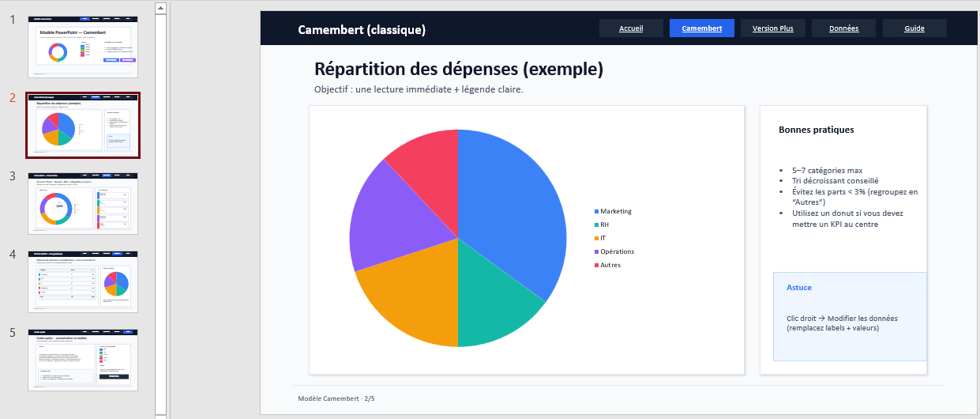Select the Bonnes pratiques heading text

tap(816, 130)
